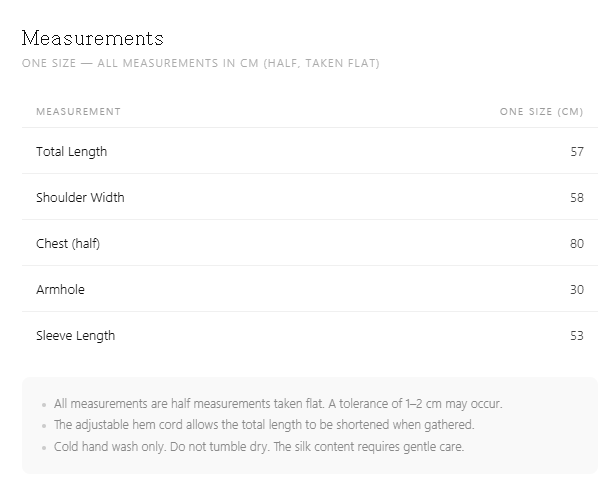
Task: Click the first bullet point in notes
Action: [44, 405]
